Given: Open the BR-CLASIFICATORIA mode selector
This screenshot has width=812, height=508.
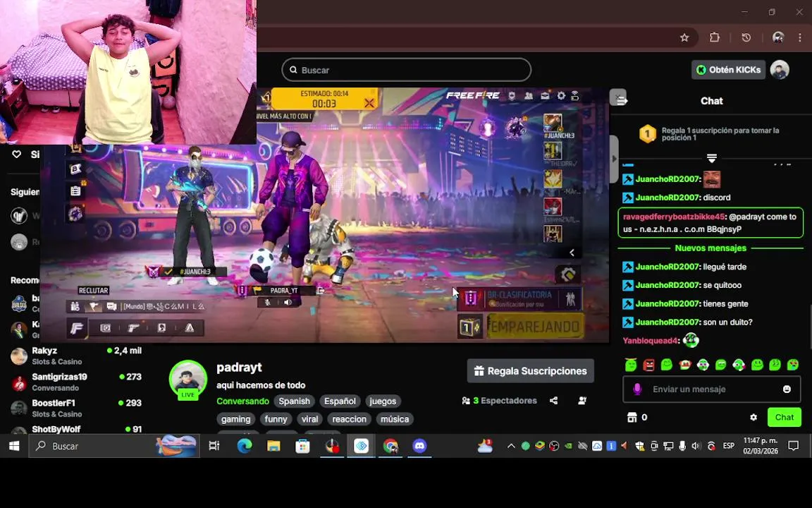Looking at the screenshot, I should [x=519, y=298].
